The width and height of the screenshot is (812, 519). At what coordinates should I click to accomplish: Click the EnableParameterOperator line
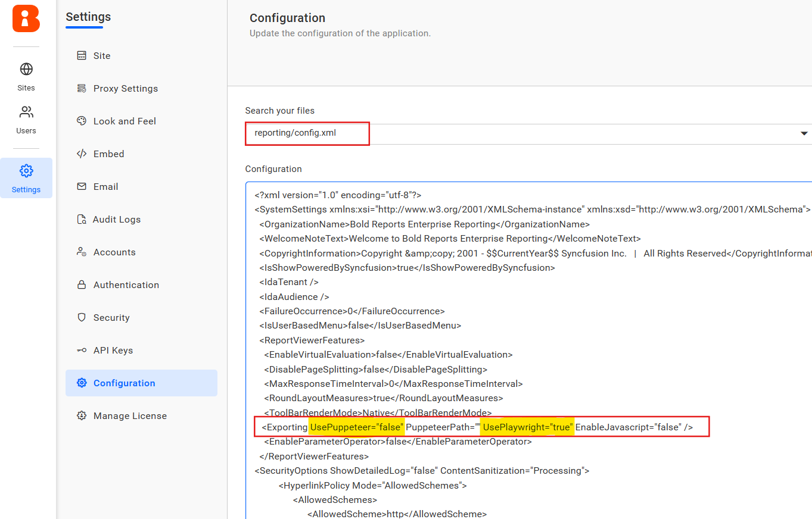[x=398, y=442]
